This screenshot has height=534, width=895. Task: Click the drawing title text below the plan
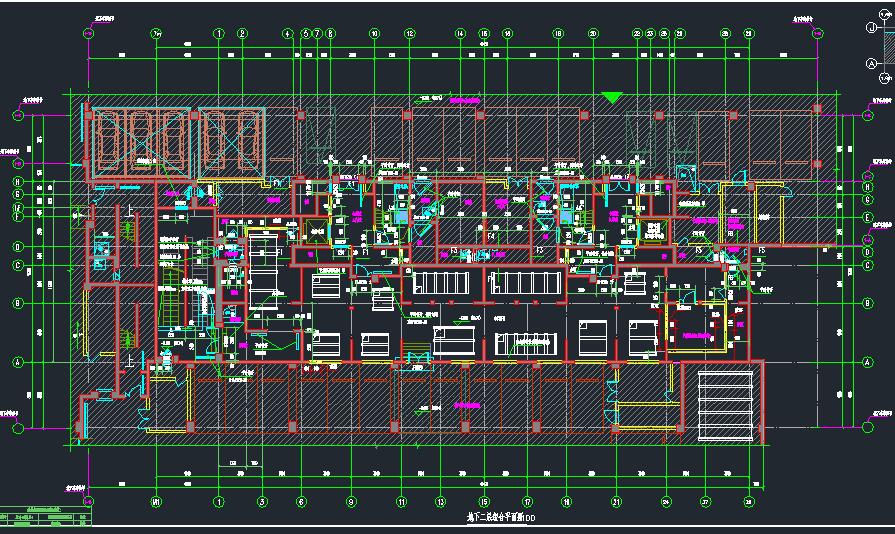482,518
